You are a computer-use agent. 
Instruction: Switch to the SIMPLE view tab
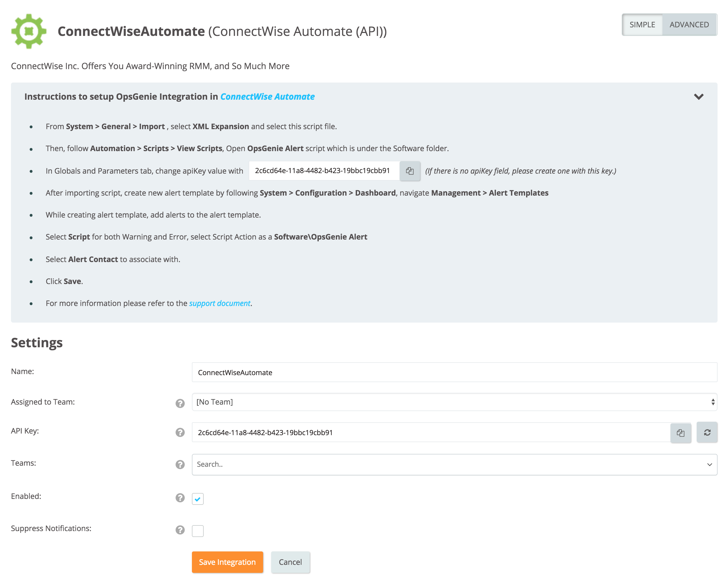click(x=642, y=25)
